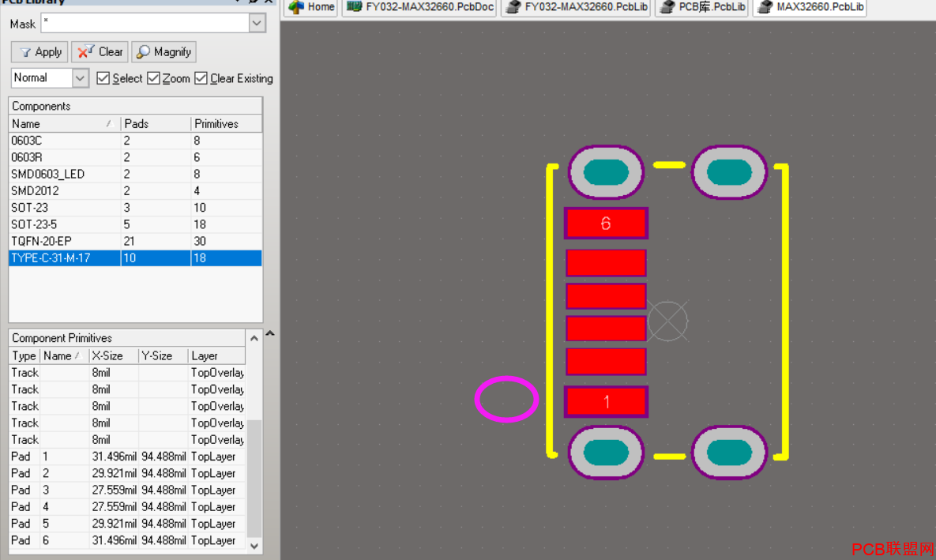Click the Apply filter button

[x=40, y=52]
